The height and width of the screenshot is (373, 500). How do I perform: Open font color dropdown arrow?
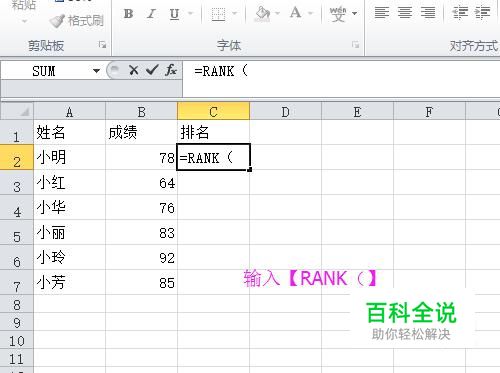311,14
